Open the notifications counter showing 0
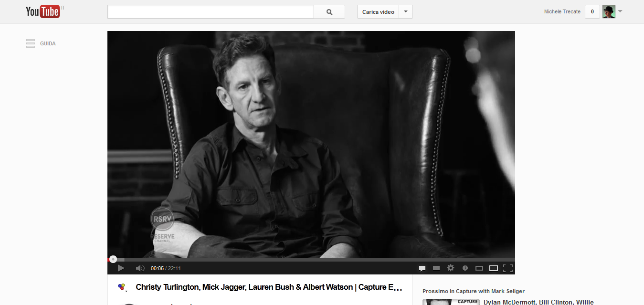The image size is (644, 305). tap(592, 12)
